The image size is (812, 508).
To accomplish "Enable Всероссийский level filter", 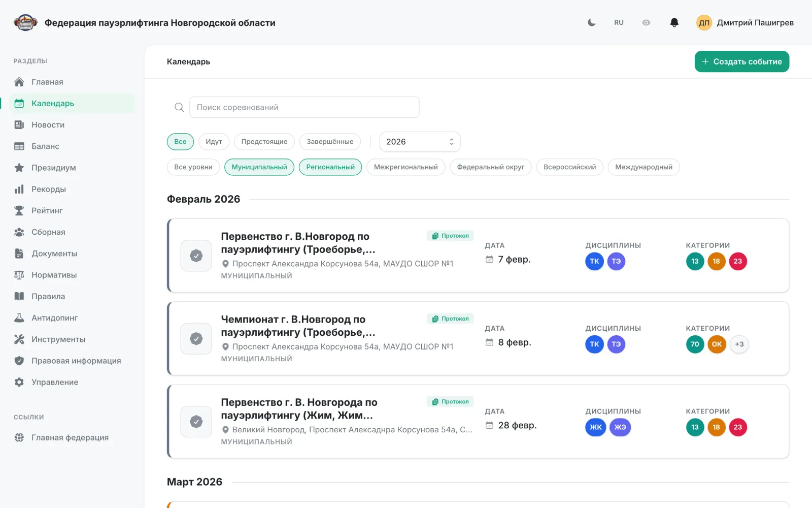I will [x=569, y=167].
